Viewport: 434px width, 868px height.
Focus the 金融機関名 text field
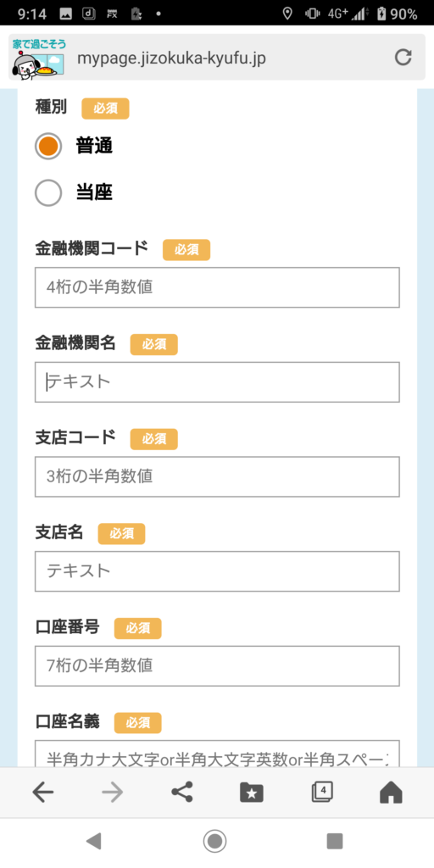click(217, 382)
